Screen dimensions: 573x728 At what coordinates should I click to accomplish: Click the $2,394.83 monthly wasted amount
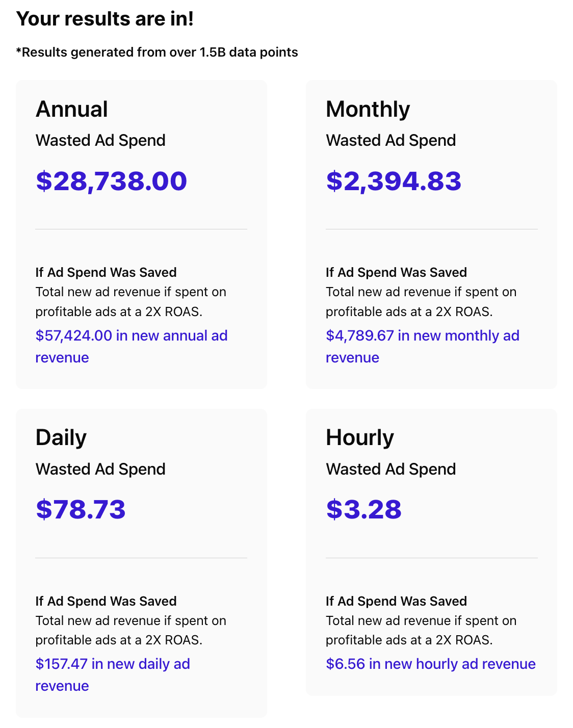click(394, 181)
